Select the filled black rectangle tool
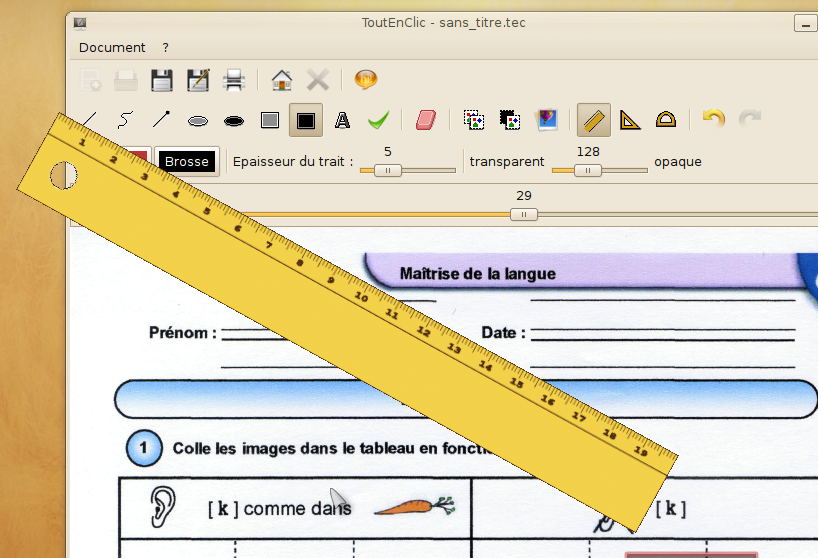818x558 pixels. 306,120
